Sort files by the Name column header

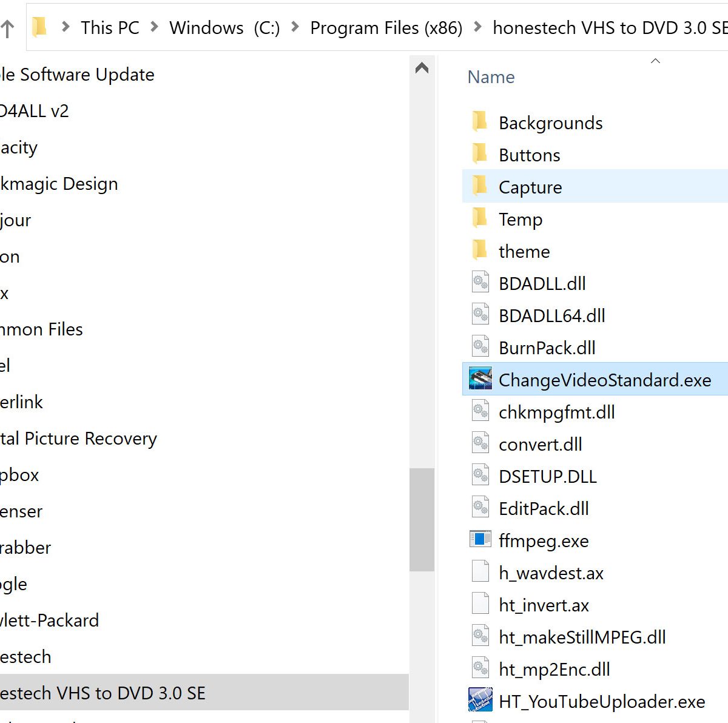click(x=491, y=77)
